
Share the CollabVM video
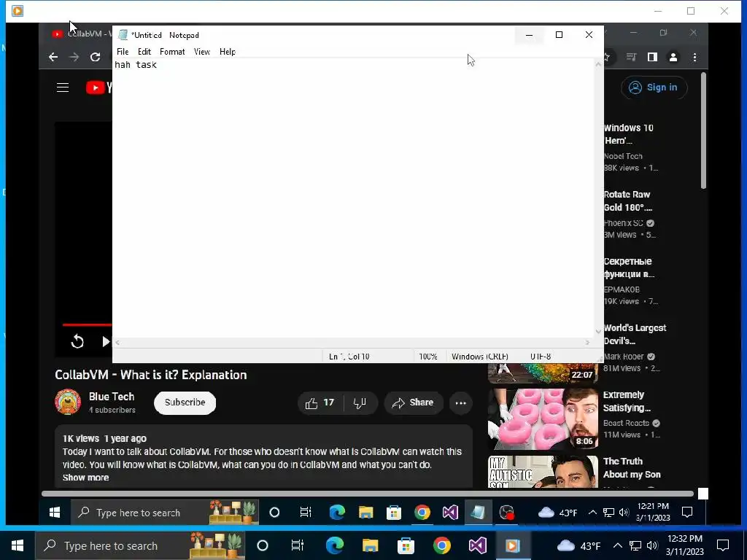pyautogui.click(x=413, y=402)
